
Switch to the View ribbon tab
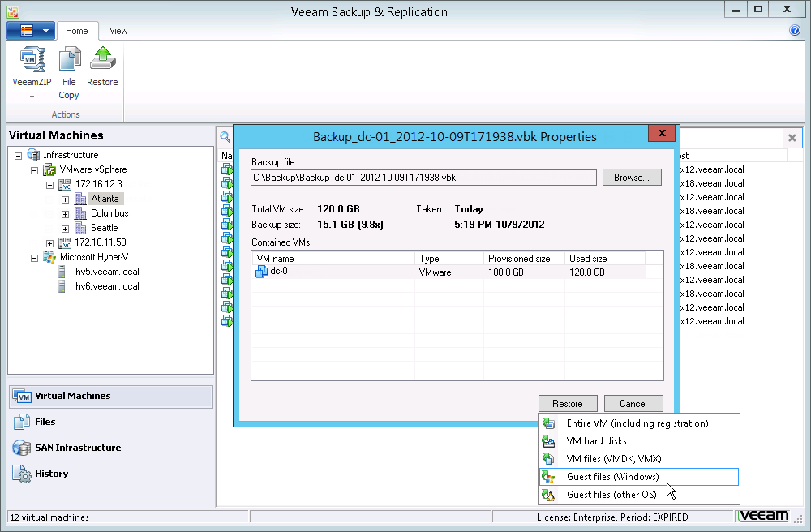(118, 31)
